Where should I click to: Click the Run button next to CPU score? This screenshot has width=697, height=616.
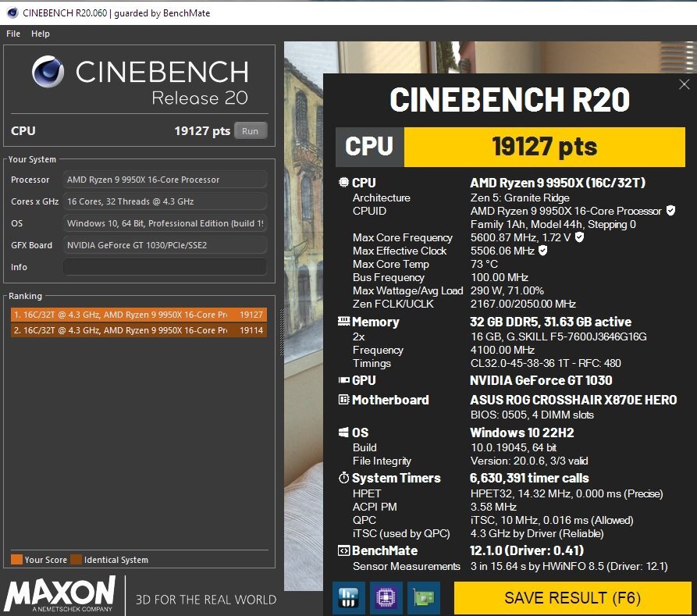coord(251,131)
